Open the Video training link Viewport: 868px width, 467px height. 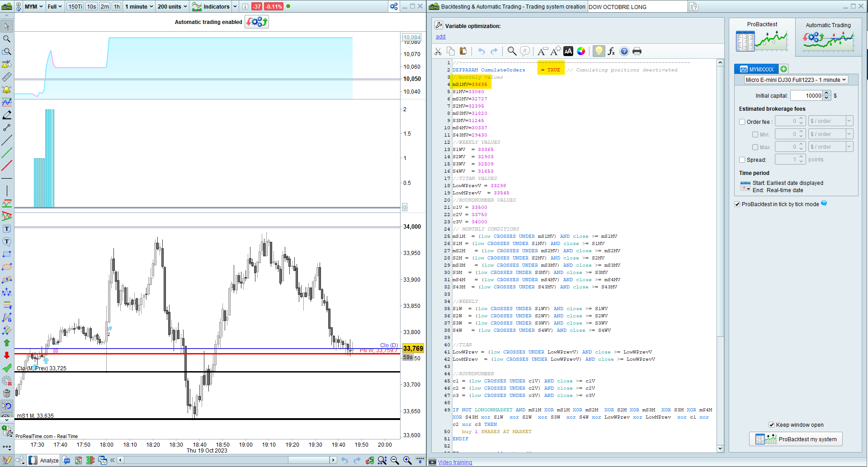[455, 462]
